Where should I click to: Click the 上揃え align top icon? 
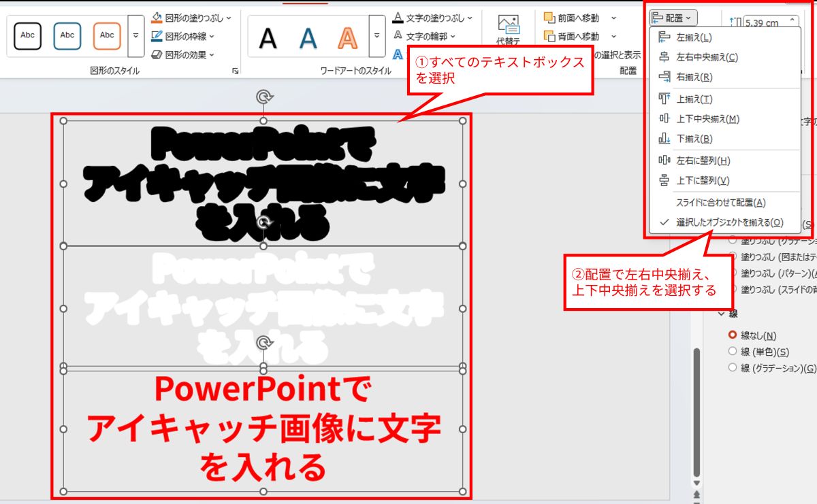(664, 99)
